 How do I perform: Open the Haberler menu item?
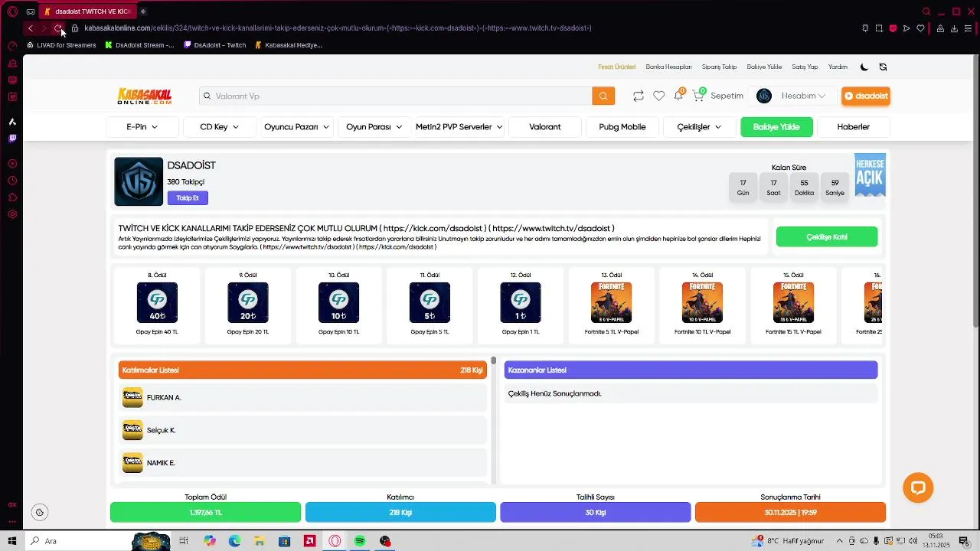point(854,127)
